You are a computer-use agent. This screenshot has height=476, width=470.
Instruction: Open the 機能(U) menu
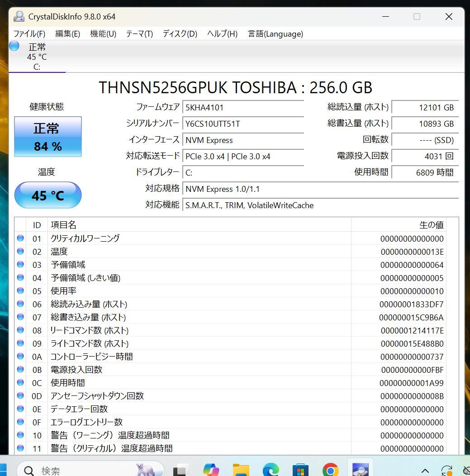(x=103, y=33)
